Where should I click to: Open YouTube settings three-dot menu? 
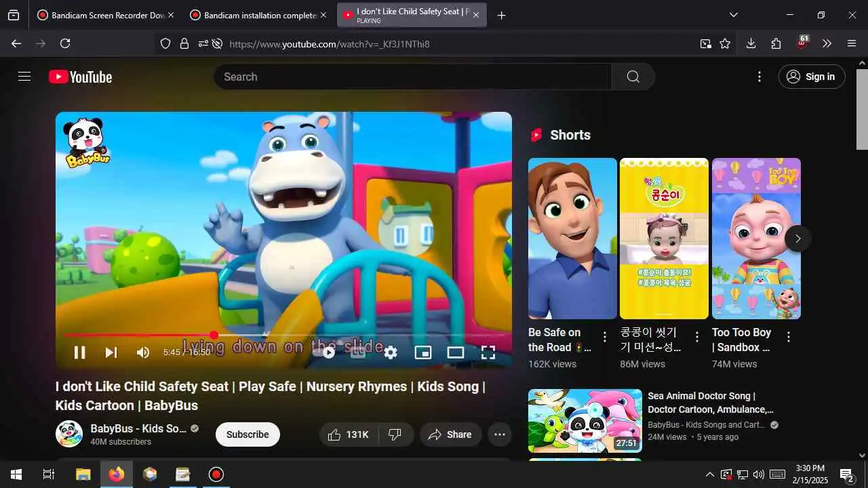pyautogui.click(x=759, y=77)
